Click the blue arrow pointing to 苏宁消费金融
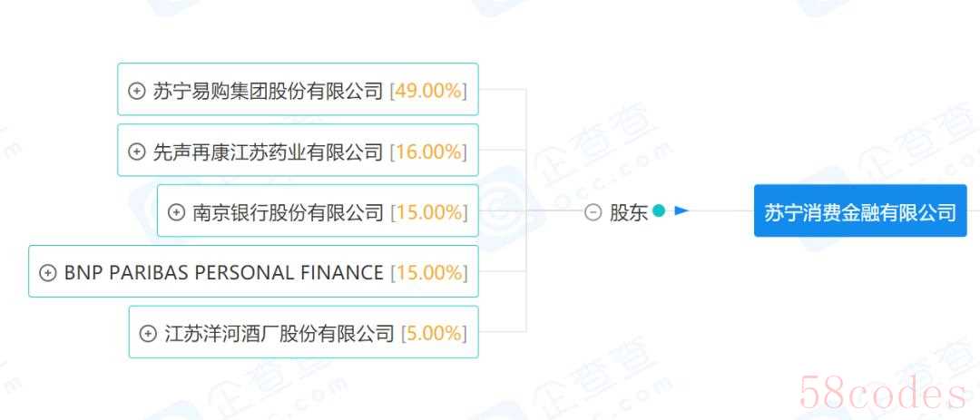 [681, 211]
